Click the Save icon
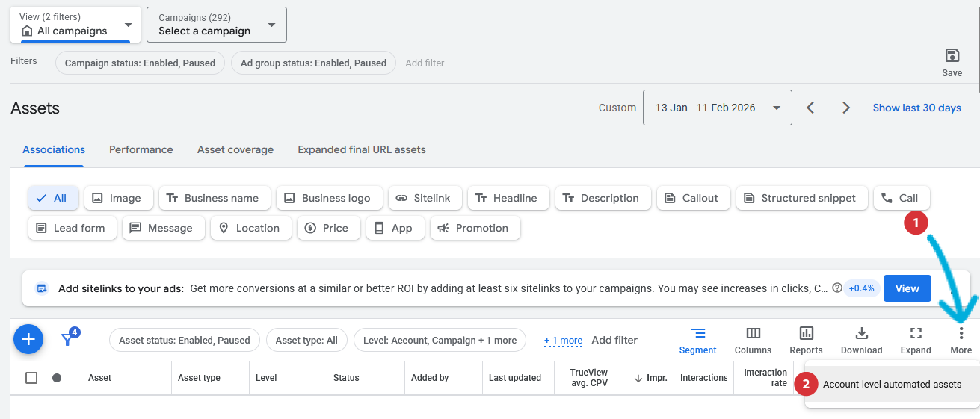 952,56
